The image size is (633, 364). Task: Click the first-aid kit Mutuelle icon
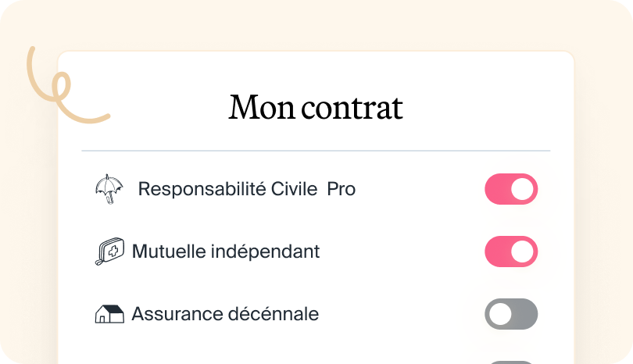(x=109, y=252)
